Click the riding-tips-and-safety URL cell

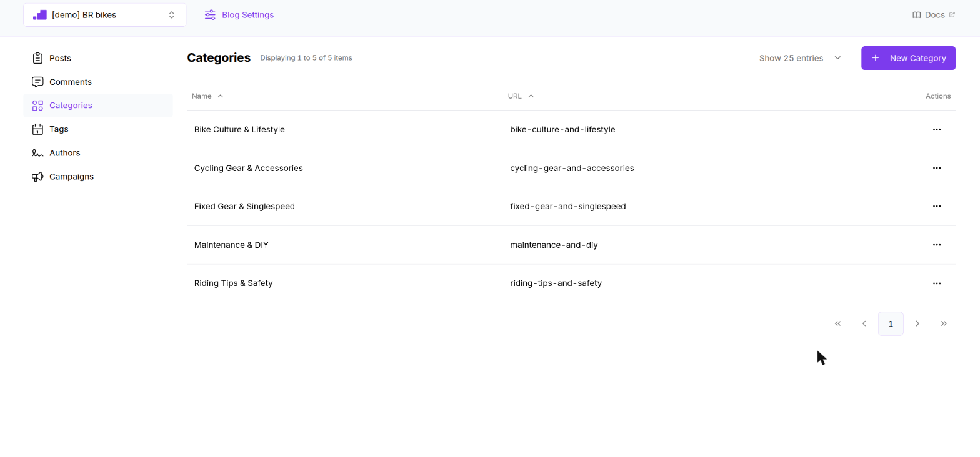(556, 283)
